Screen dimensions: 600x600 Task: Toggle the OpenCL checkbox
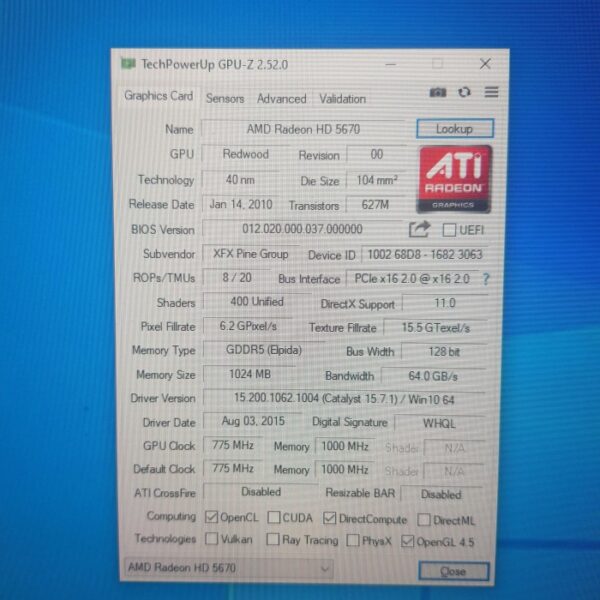click(211, 517)
